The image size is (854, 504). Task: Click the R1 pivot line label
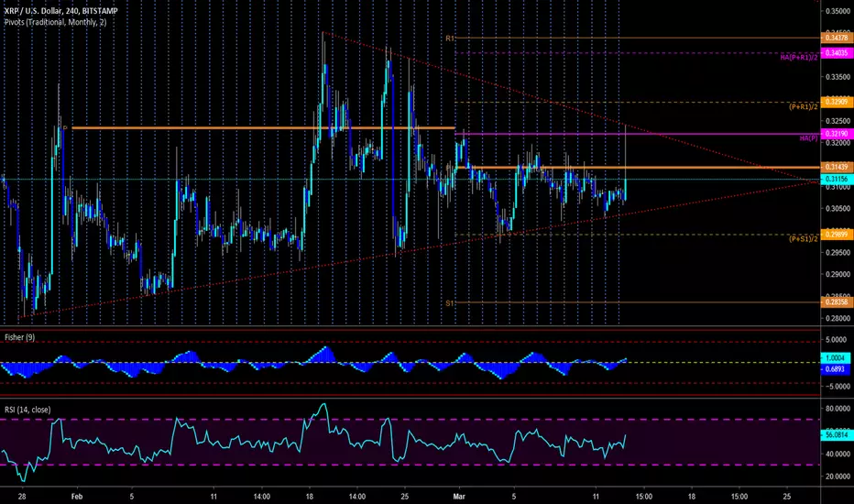(449, 38)
